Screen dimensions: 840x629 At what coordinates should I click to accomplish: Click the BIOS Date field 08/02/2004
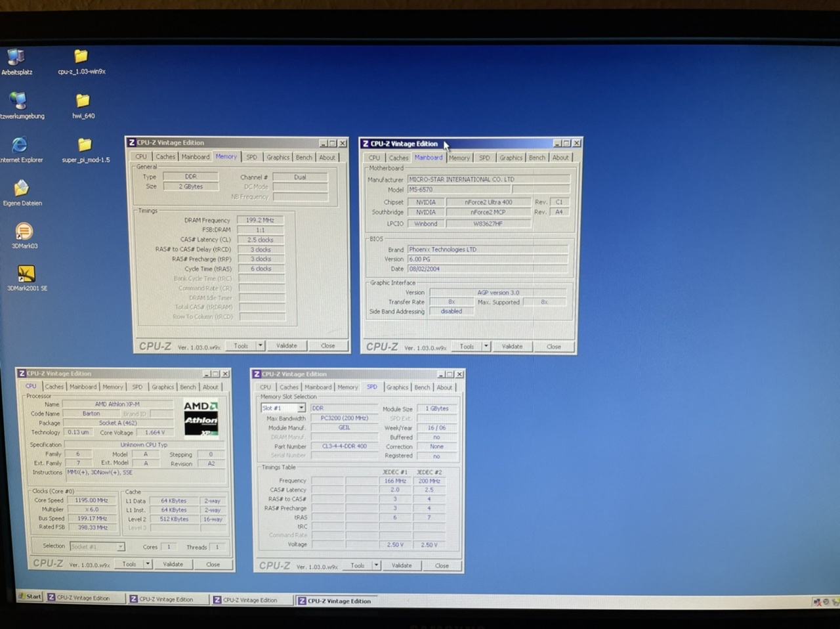(488, 269)
